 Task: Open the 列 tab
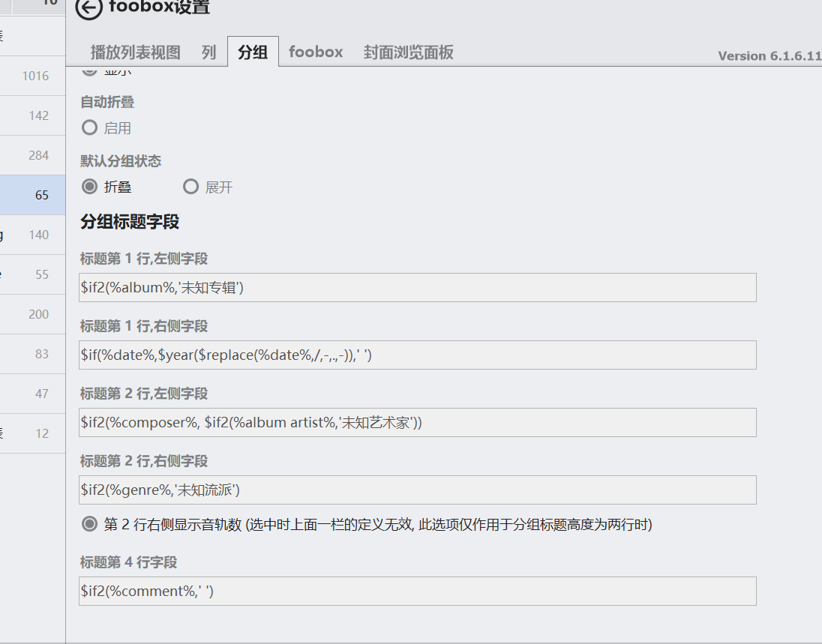pyautogui.click(x=209, y=52)
